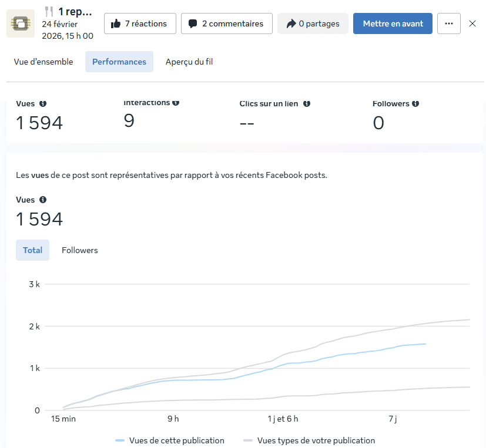Toggle Vues types de votre publication legend
Image resolution: width=486 pixels, height=448 pixels.
pos(309,440)
